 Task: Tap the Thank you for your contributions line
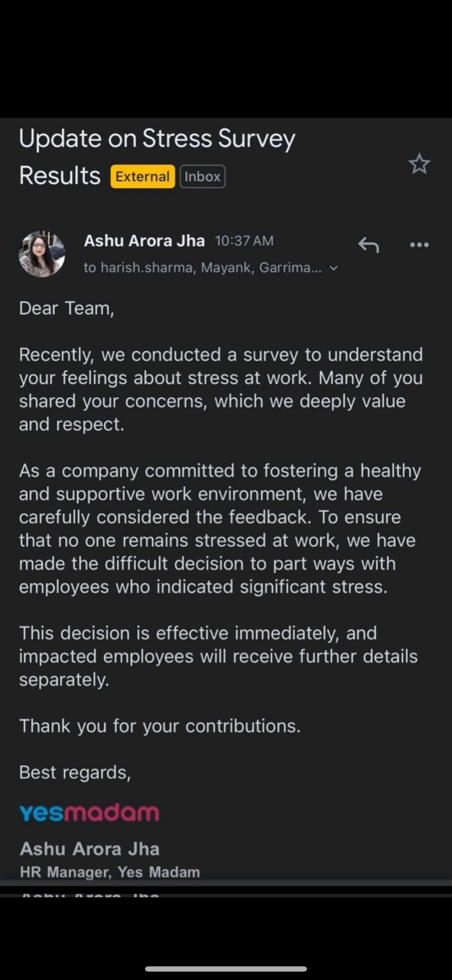pos(160,725)
